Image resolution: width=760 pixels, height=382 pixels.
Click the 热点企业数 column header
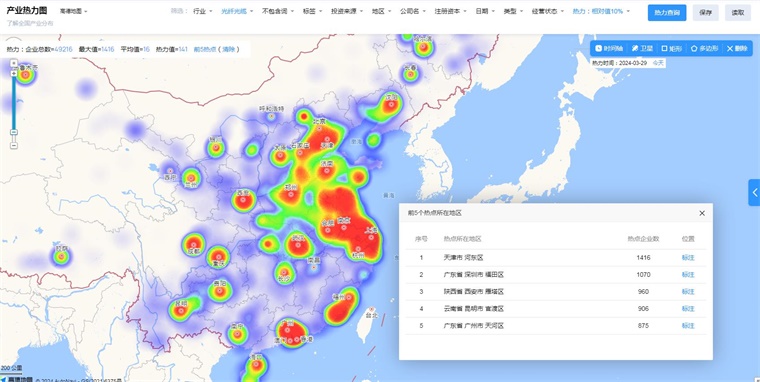(x=643, y=239)
